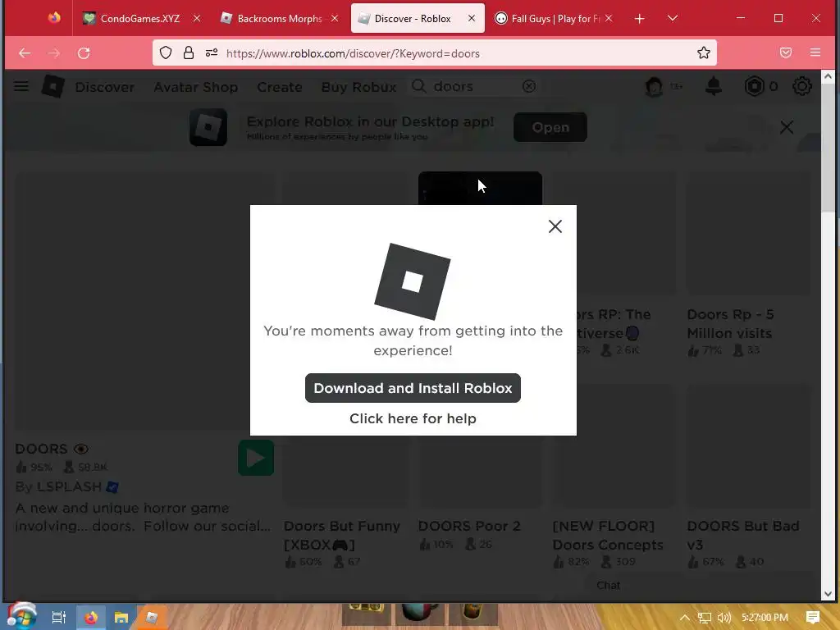Close the CondoGames.XYZ tab
Viewport: 840px width, 630px height.
pos(197,19)
